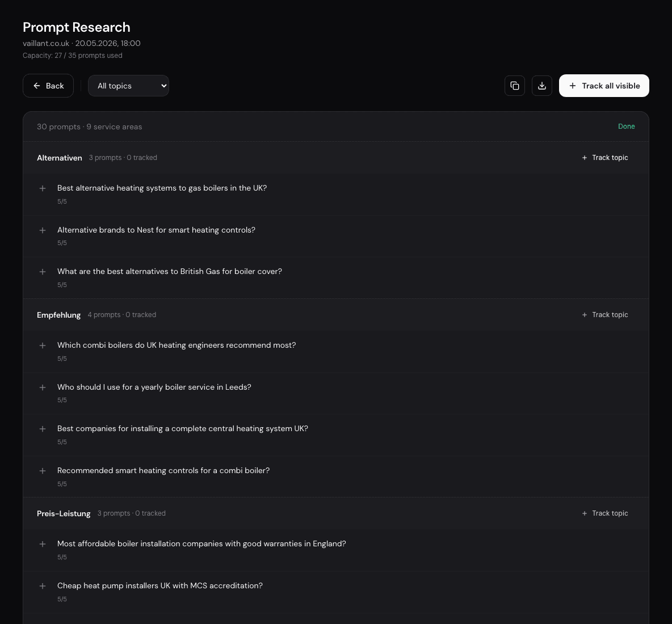Click the Empfehlung section heading
Viewport: 672px width, 624px height.
(x=58, y=315)
